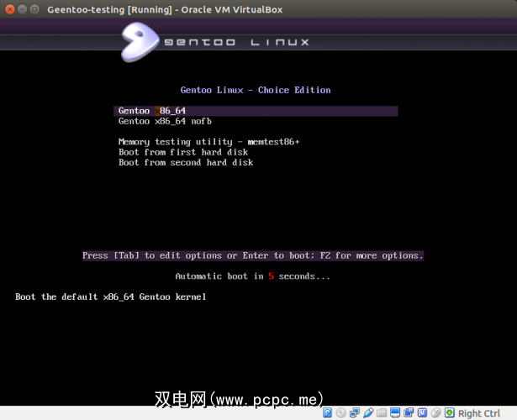Image resolution: width=517 pixels, height=420 pixels.
Task: Choose Boot from first hard disk
Action: point(183,152)
